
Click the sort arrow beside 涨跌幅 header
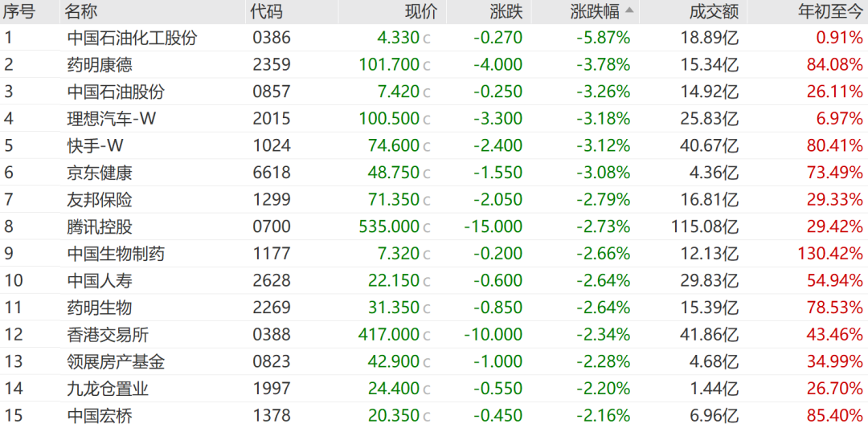coord(630,10)
